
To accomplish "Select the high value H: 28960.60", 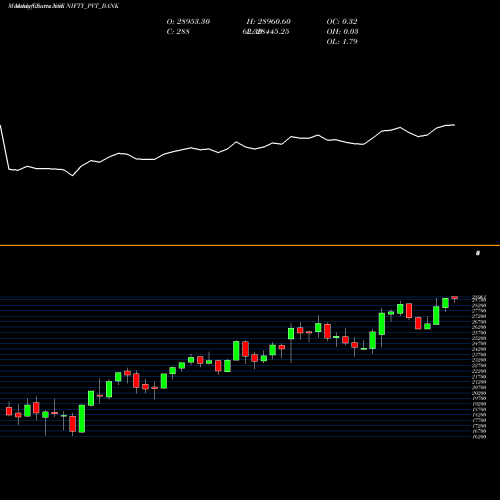I will (268, 21).
